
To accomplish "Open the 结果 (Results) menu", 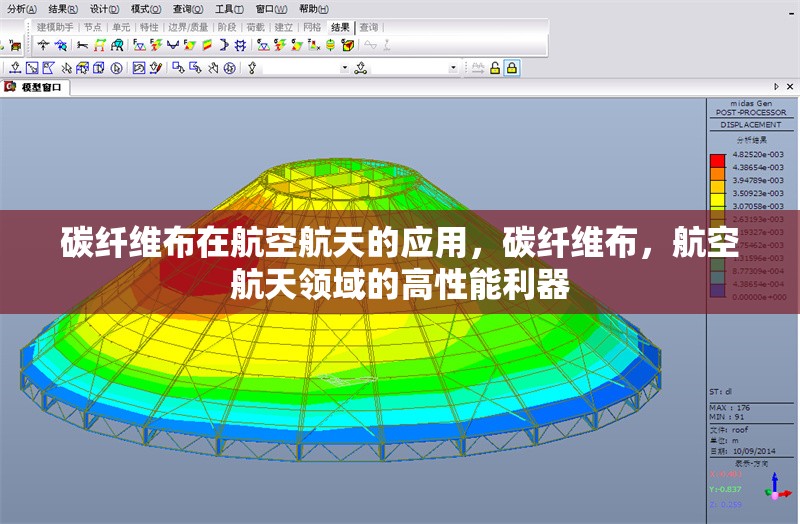I will [x=63, y=8].
